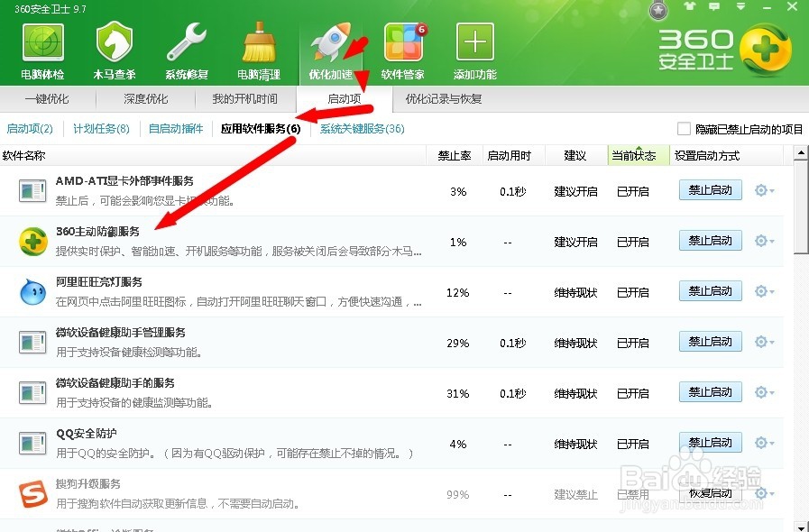Click 禁止启动 for 微软设备健康助手管理服务

(x=711, y=342)
